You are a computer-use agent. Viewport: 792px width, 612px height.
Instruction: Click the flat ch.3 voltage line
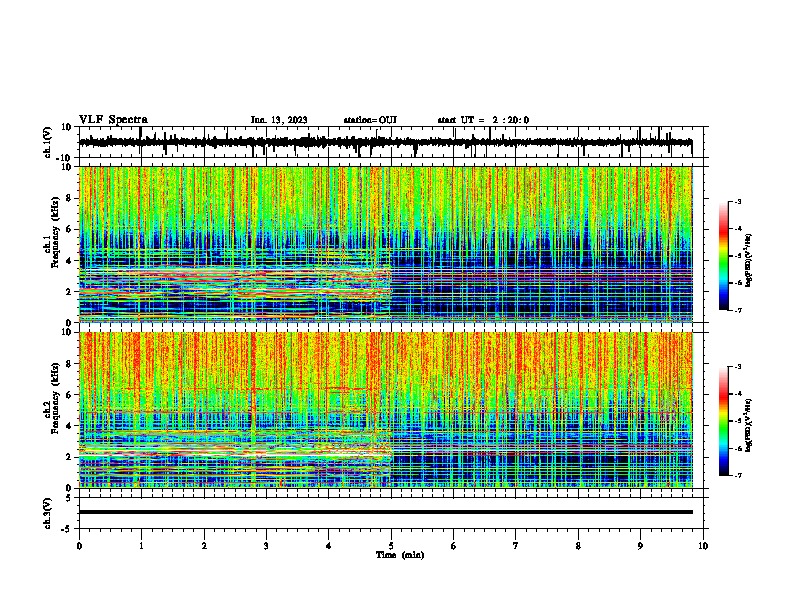coord(386,512)
